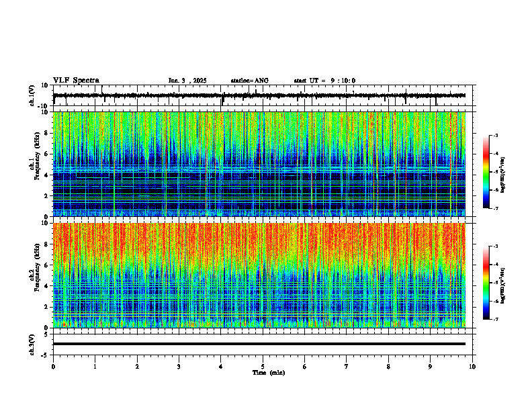The width and height of the screenshot is (532, 411).
Task: Click the time axis tick label "9"
Action: click(x=430, y=367)
